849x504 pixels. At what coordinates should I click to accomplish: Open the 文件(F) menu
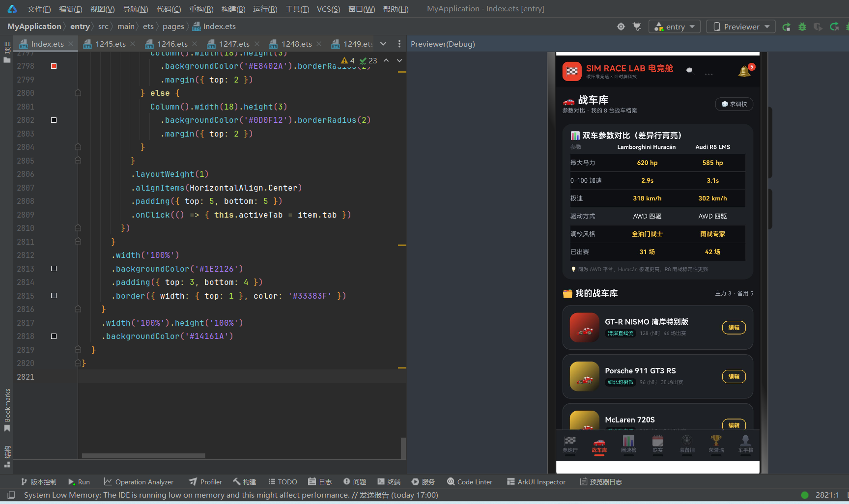[39, 9]
